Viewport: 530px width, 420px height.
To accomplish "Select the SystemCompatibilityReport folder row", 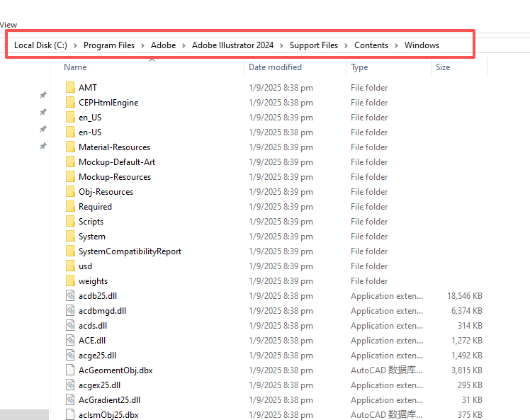I will (130, 251).
